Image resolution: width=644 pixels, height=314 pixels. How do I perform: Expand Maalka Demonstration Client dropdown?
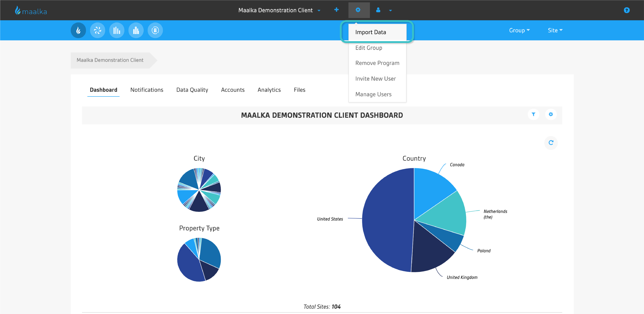coord(279,10)
